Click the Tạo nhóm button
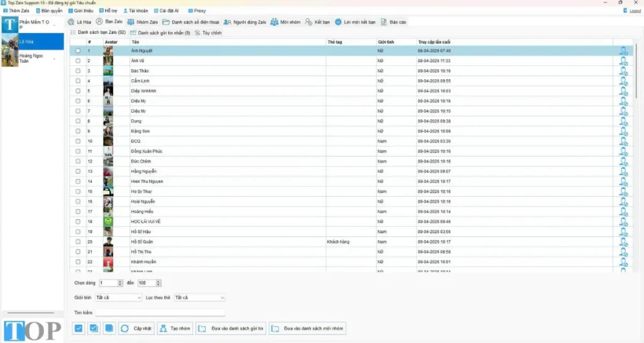644x343 pixels. (x=175, y=328)
